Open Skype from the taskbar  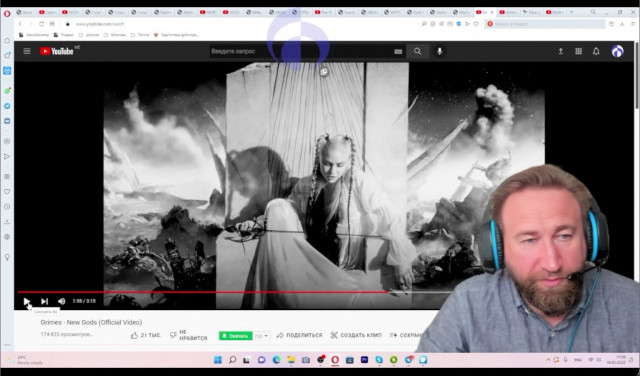(379, 360)
